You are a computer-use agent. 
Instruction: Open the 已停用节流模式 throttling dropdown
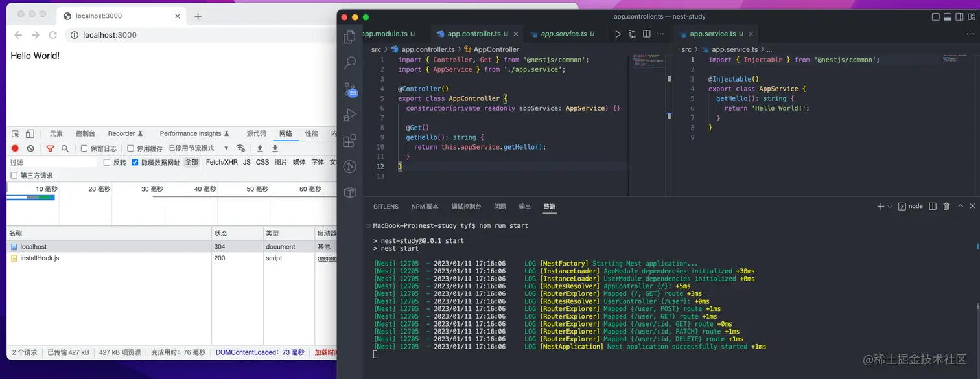(x=200, y=148)
